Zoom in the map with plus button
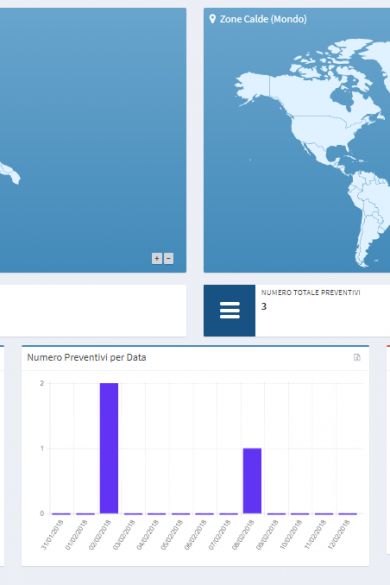The height and width of the screenshot is (585, 390). pyautogui.click(x=157, y=259)
